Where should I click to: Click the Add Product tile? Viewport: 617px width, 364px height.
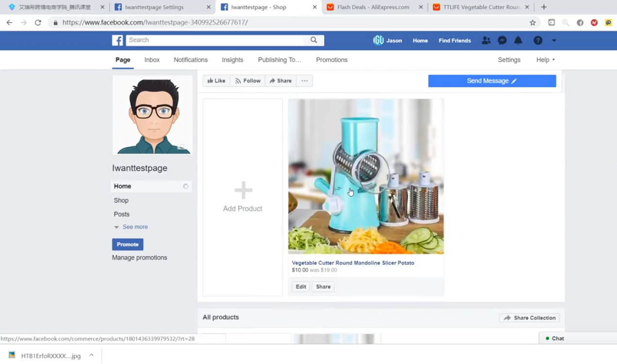pyautogui.click(x=242, y=198)
